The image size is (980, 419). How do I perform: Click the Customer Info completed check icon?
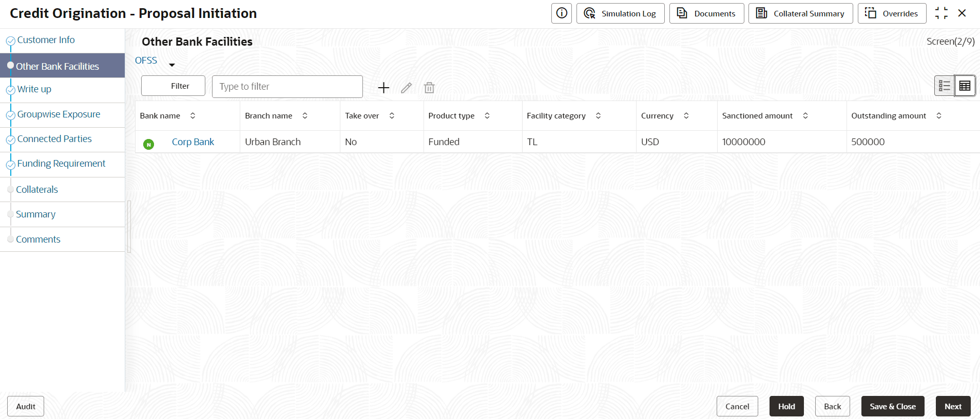(10, 41)
